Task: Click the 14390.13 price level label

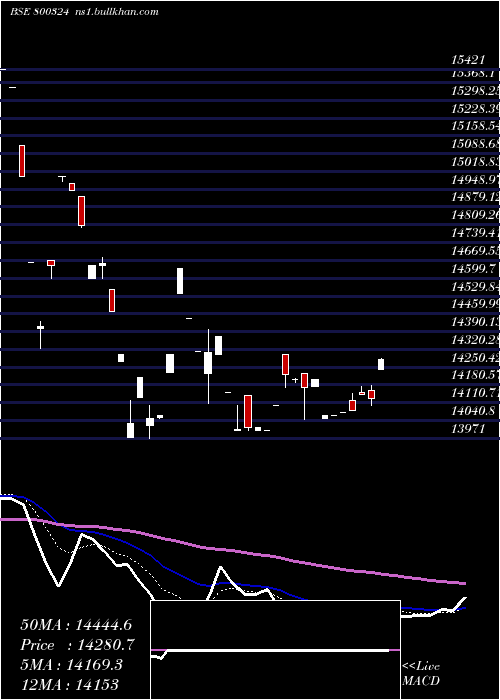Action: click(475, 322)
